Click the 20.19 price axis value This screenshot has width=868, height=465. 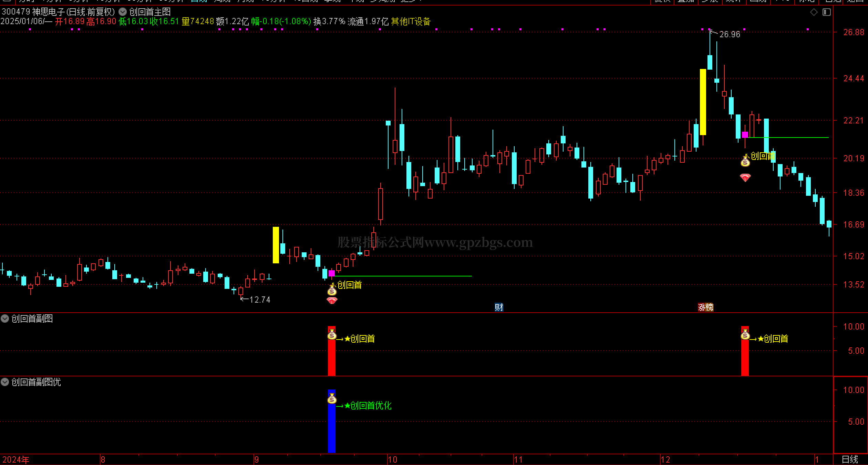(854, 159)
